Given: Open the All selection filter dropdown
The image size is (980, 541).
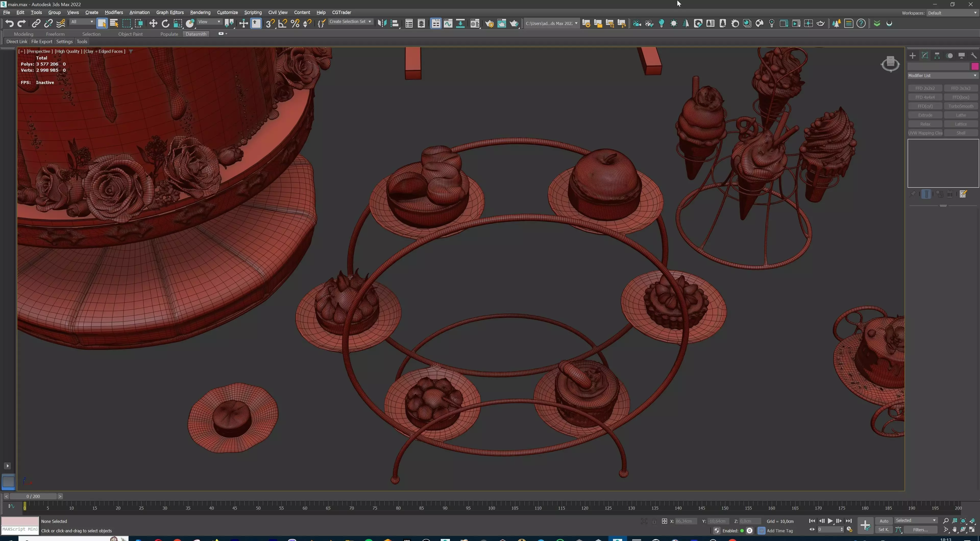Looking at the screenshot, I should pyautogui.click(x=82, y=22).
